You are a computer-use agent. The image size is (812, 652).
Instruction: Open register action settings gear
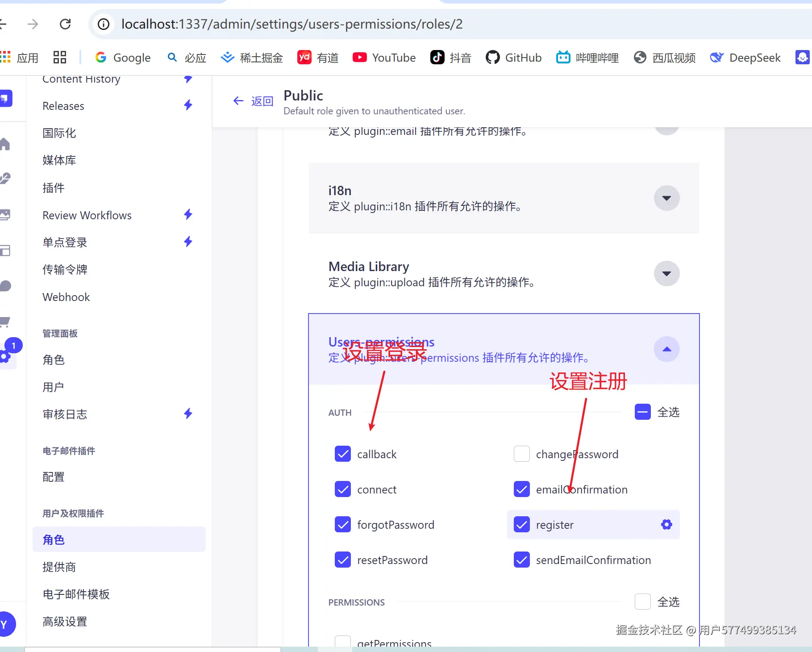pos(666,524)
